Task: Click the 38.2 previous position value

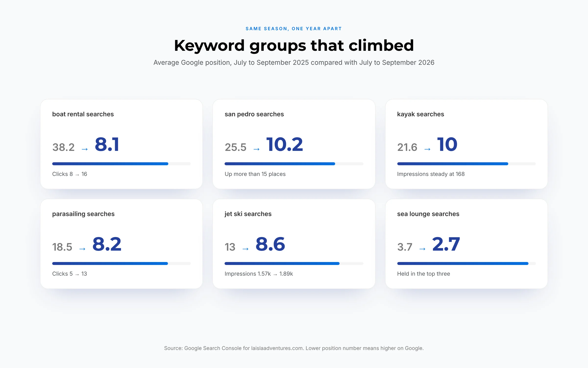Action: [x=63, y=147]
